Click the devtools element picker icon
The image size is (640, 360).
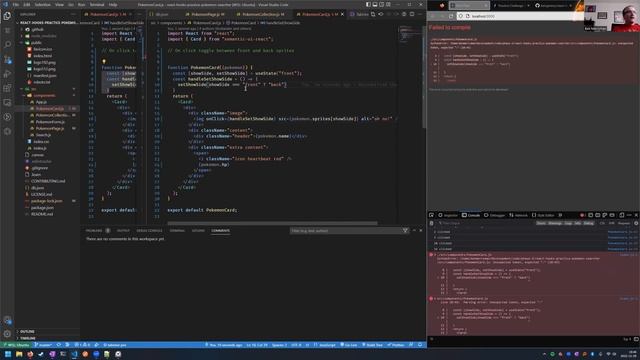pyautogui.click(x=431, y=215)
